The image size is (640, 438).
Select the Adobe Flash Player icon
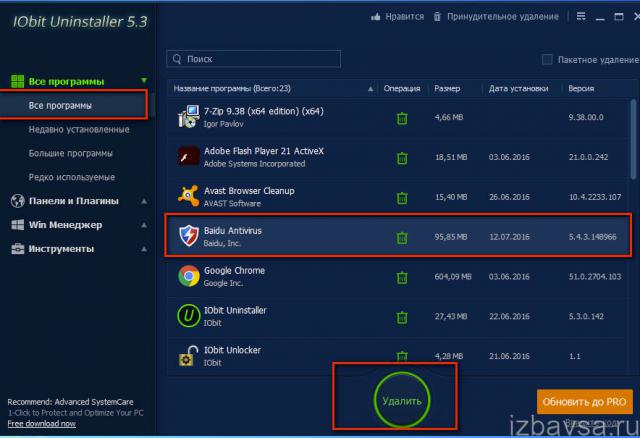tap(189, 156)
